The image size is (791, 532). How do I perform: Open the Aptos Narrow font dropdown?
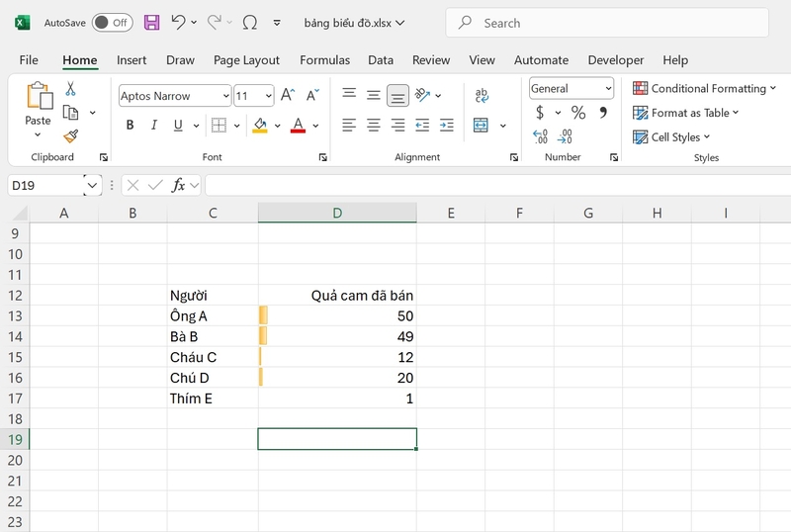[x=225, y=96]
